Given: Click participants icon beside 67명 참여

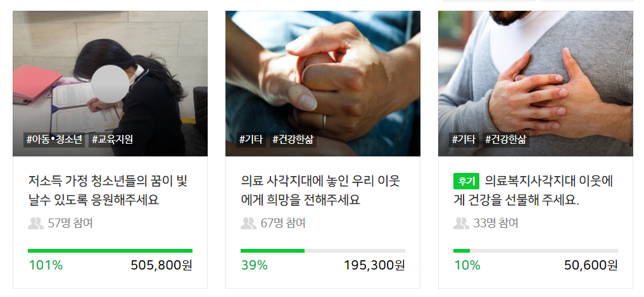Looking at the screenshot, I should 248,224.
